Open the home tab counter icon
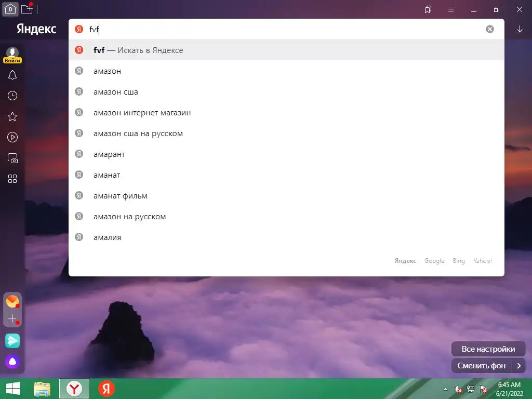This screenshot has height=399, width=532. [x=10, y=9]
